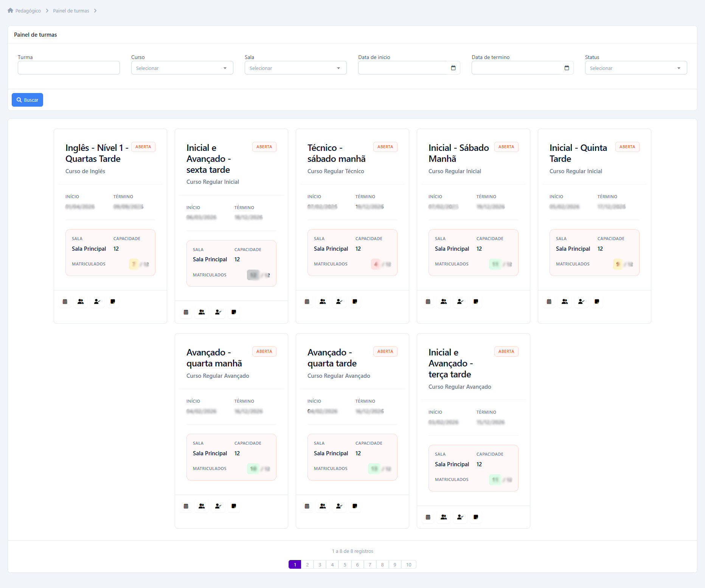This screenshot has width=705, height=588.
Task: Open the notes icon on Inicial - Quinta Tarde card
Action: tap(597, 301)
